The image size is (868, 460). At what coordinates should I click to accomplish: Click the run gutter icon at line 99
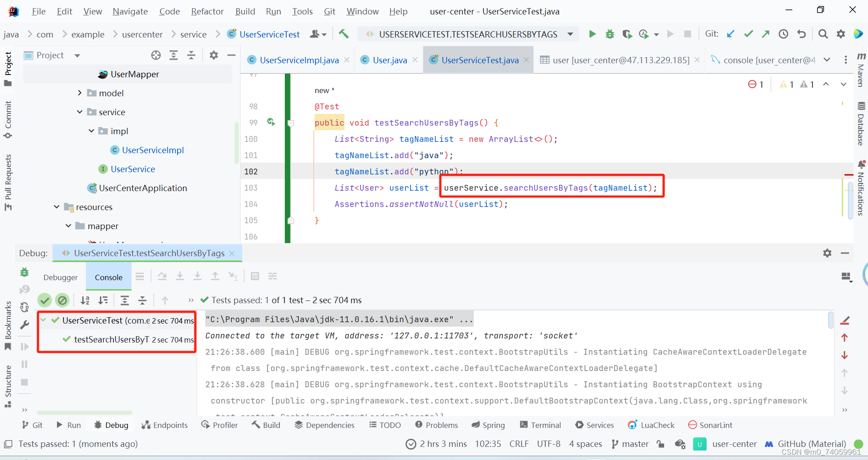271,122
